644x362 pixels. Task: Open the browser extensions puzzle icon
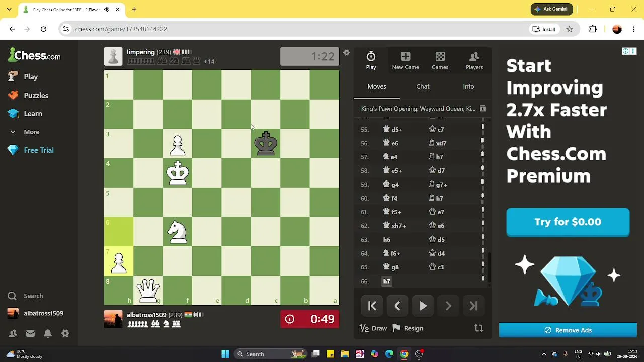[593, 29]
